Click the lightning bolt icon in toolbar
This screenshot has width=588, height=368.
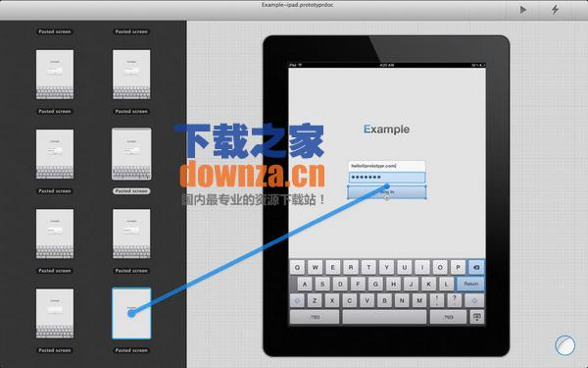point(555,10)
